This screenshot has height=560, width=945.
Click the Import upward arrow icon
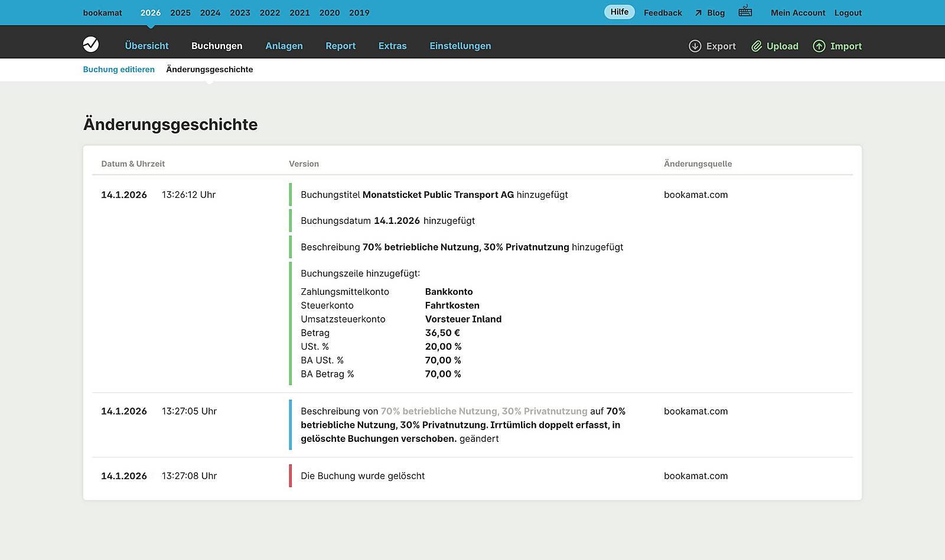pyautogui.click(x=819, y=46)
